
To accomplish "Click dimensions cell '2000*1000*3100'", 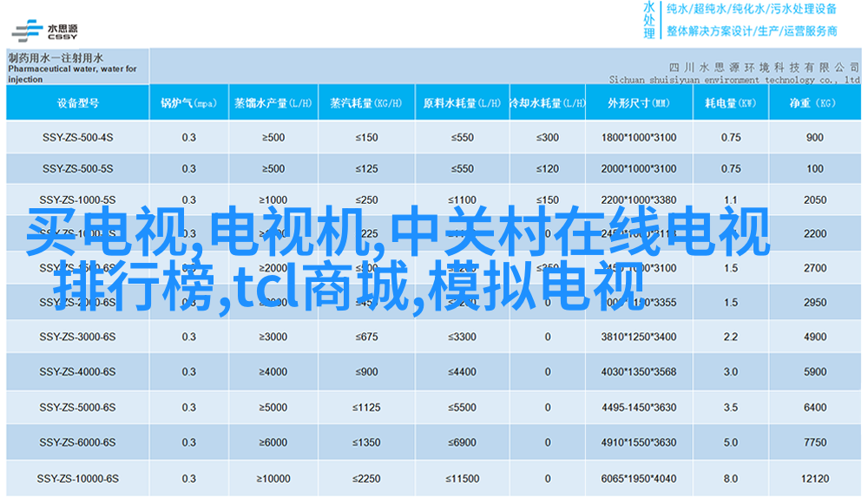I will (x=639, y=169).
